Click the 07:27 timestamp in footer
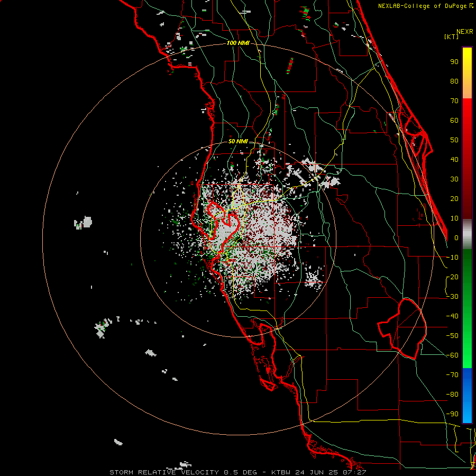Screen dimensions: 476x476 353,472
